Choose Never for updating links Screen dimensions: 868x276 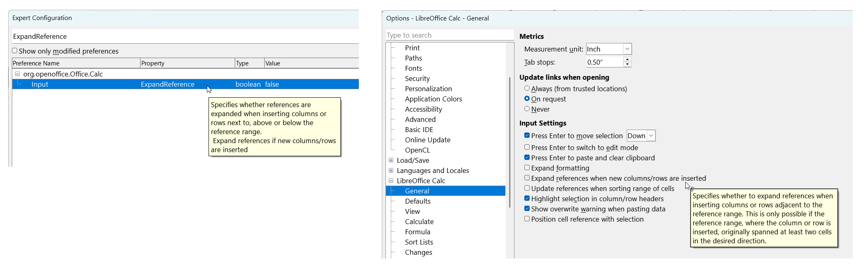527,109
